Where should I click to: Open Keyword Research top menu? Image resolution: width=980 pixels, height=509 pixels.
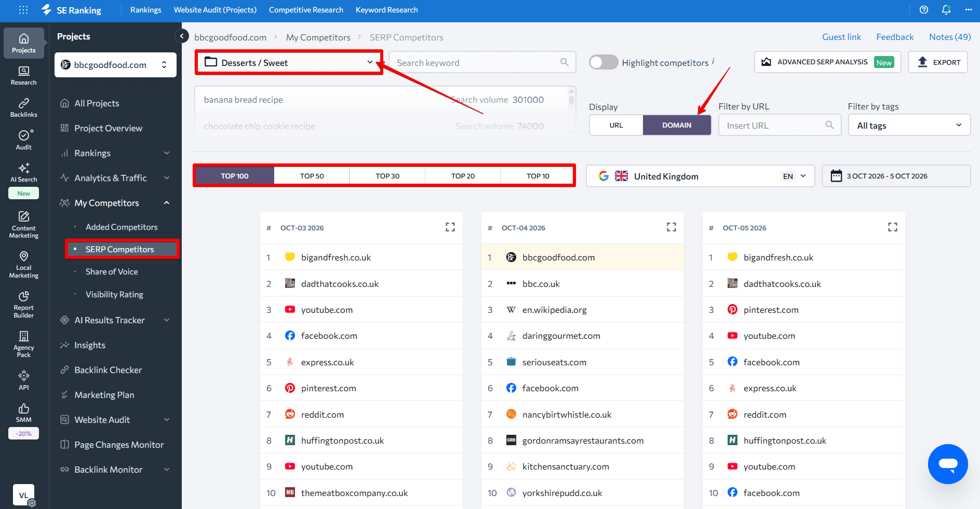click(x=386, y=10)
